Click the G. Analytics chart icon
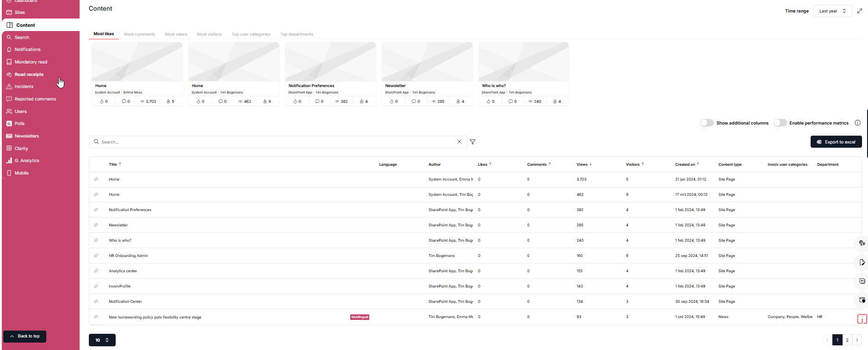 point(9,161)
